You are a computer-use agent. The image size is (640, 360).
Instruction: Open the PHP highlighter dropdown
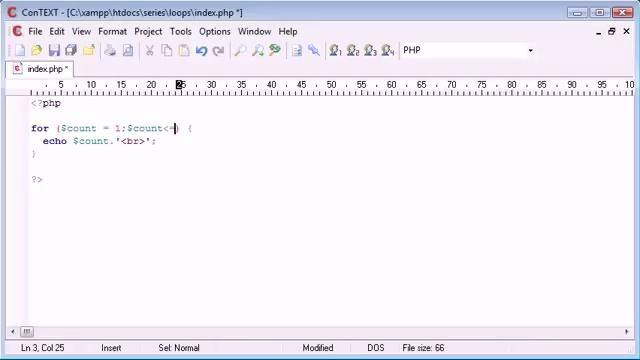pyautogui.click(x=530, y=50)
